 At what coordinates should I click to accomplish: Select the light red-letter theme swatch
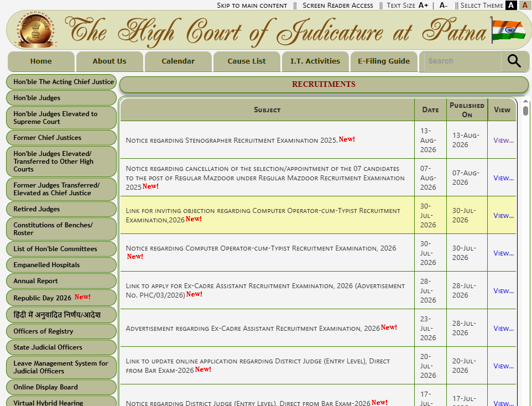point(525,5)
